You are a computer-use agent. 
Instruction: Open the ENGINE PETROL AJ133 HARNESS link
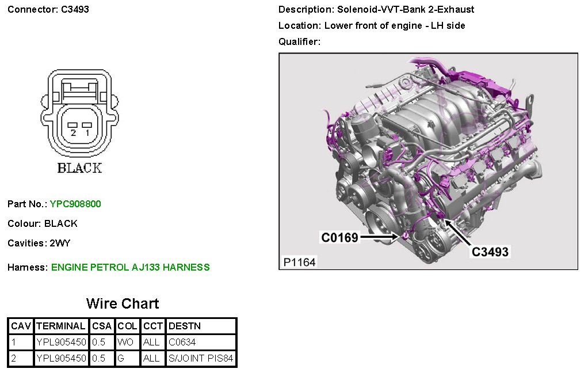130,267
